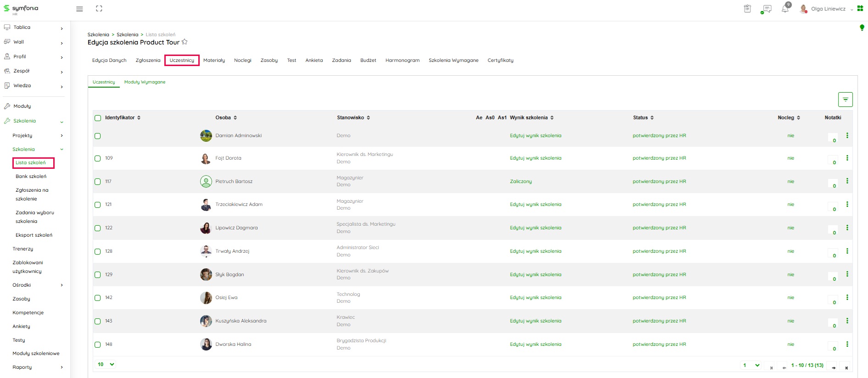Image resolution: width=868 pixels, height=378 pixels.
Task: Open the chat messages icon
Action: click(x=766, y=9)
